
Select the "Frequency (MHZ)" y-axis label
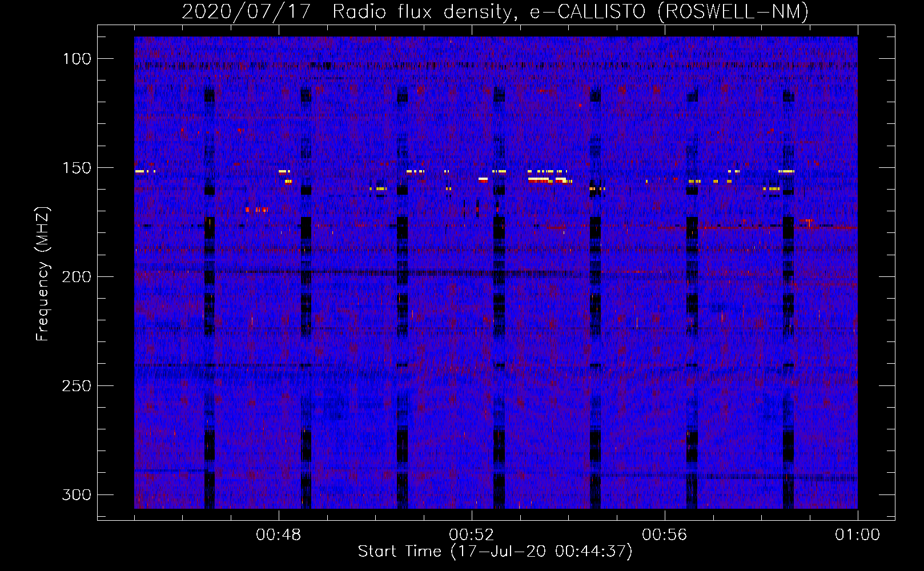(x=43, y=274)
